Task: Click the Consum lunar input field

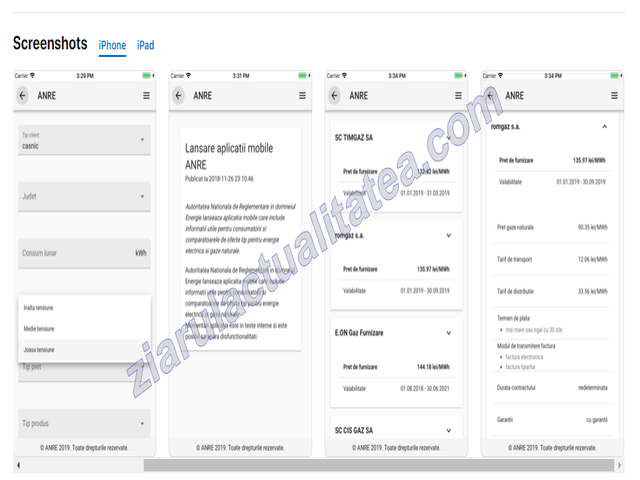Action: pos(75,253)
